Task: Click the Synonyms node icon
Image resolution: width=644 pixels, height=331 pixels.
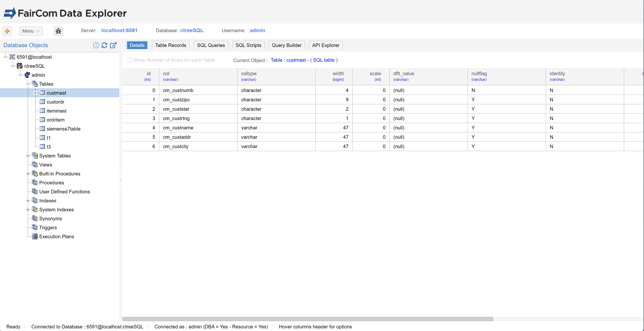Action: pos(35,218)
